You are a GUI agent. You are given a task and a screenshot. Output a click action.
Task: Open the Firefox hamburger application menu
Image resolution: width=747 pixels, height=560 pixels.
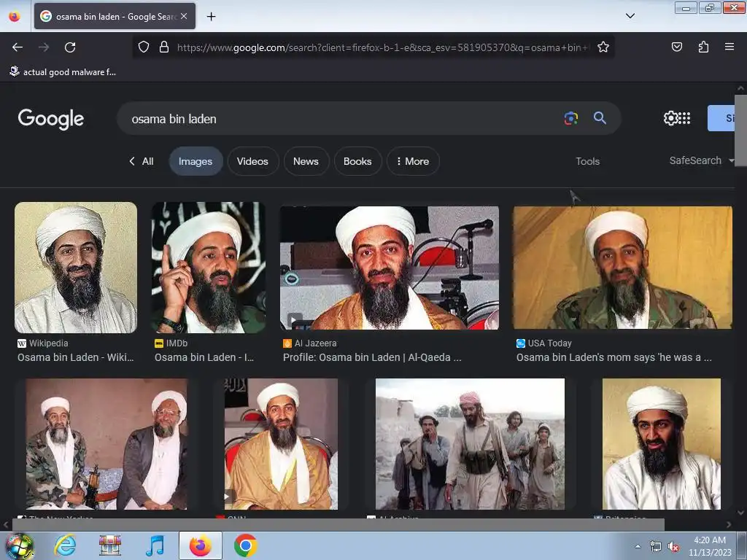pos(729,47)
